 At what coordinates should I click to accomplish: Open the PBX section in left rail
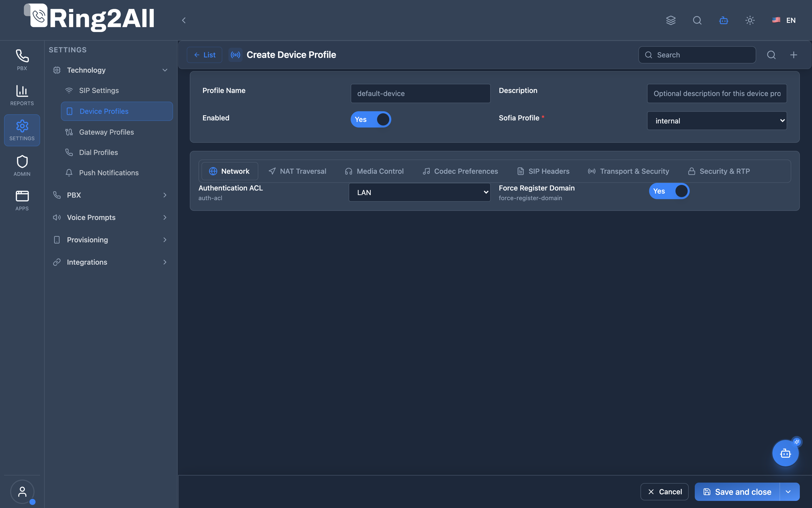tap(22, 60)
